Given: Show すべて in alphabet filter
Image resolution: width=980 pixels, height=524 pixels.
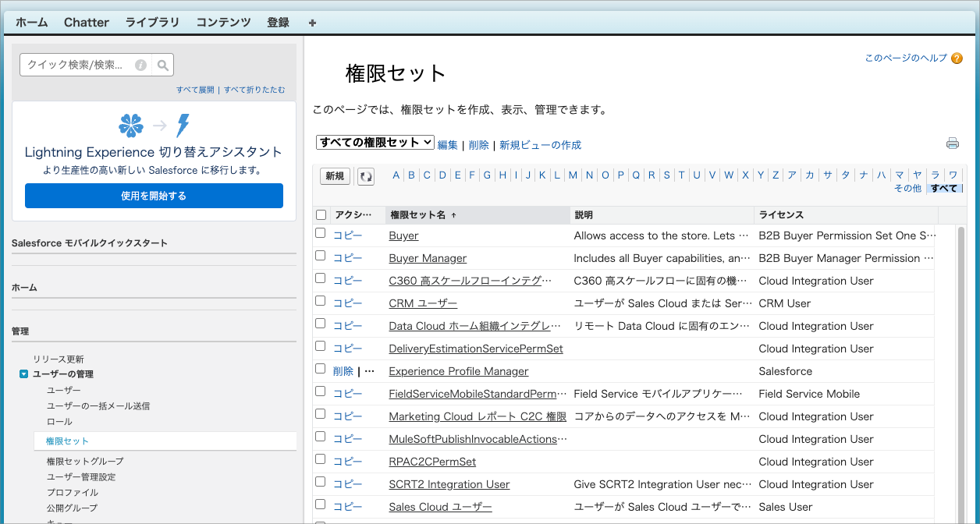Looking at the screenshot, I should (x=943, y=188).
